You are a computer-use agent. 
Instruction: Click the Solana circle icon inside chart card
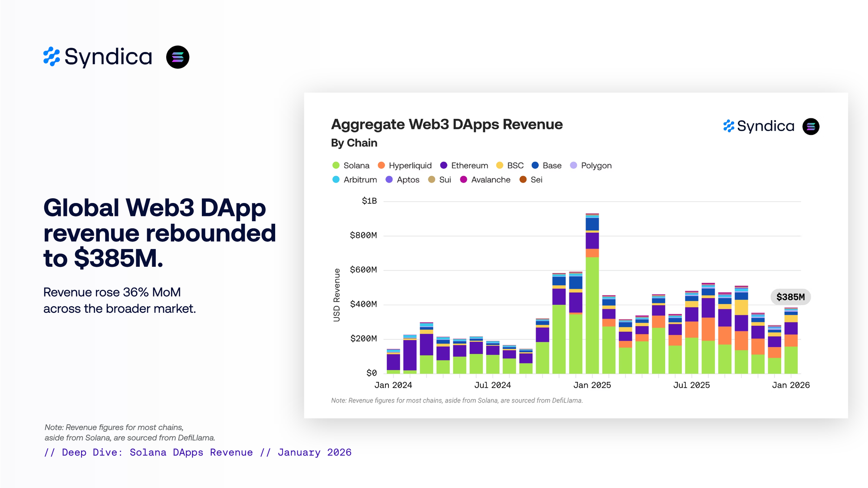[810, 127]
